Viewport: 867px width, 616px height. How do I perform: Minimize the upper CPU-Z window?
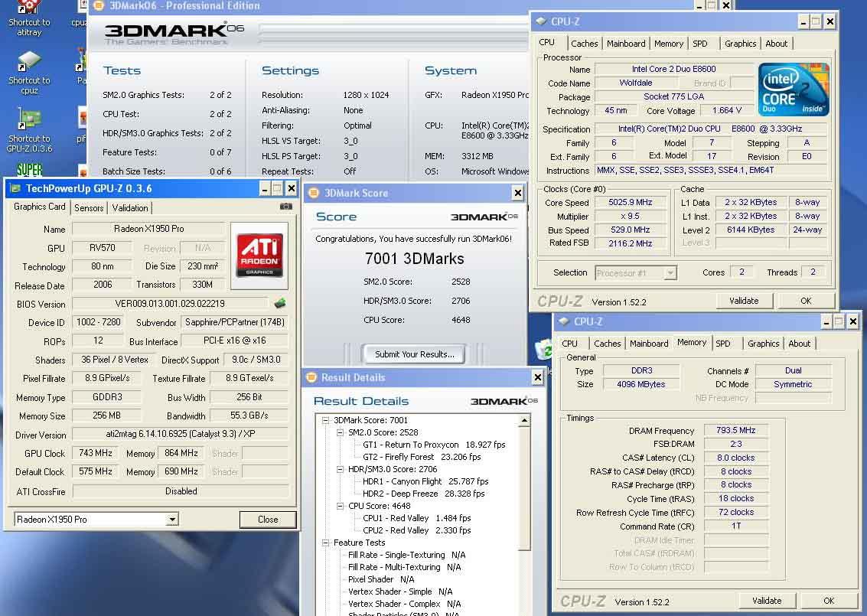(803, 21)
